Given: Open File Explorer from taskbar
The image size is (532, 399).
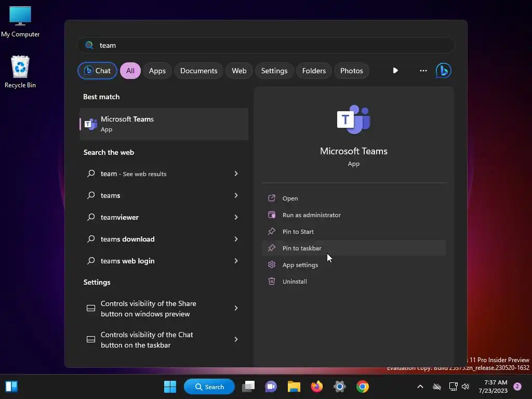Looking at the screenshot, I should pyautogui.click(x=294, y=387).
